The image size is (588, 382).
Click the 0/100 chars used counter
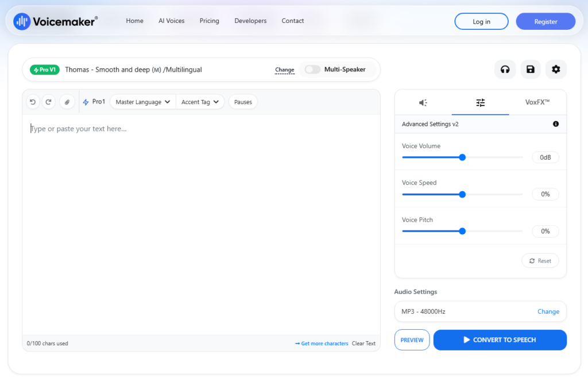click(x=47, y=344)
